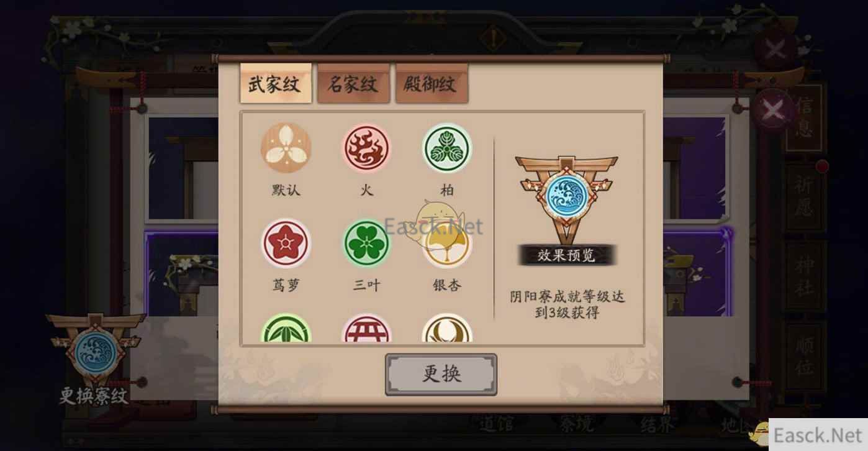This screenshot has width=868, height=451.
Task: Select the 默认 default crest icon
Action: click(286, 147)
